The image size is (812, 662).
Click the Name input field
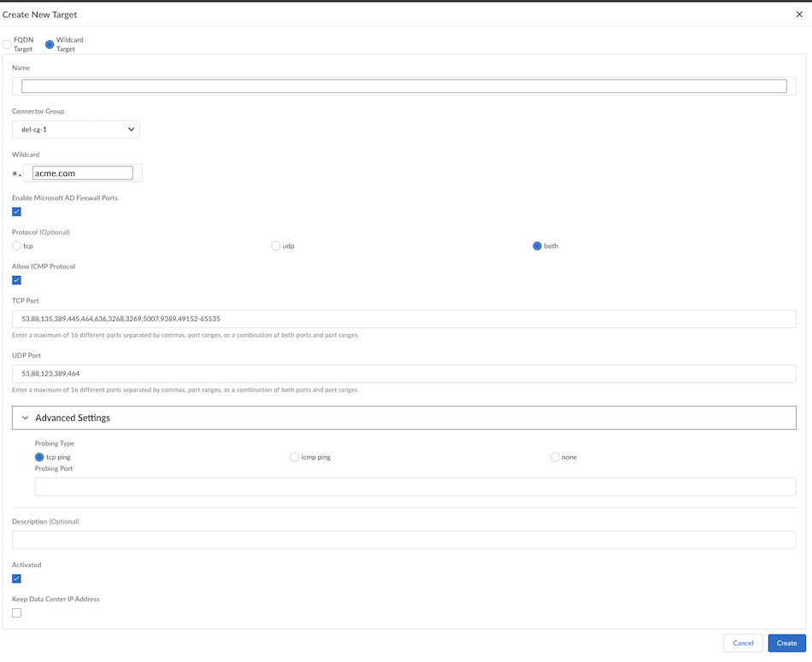(404, 86)
